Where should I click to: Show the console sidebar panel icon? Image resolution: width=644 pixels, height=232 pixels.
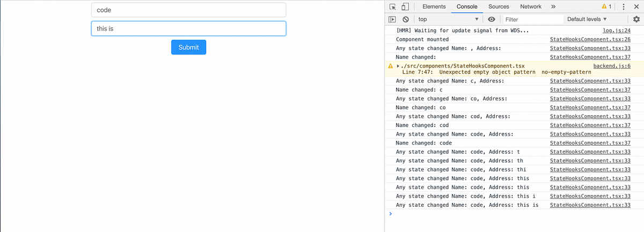[392, 19]
